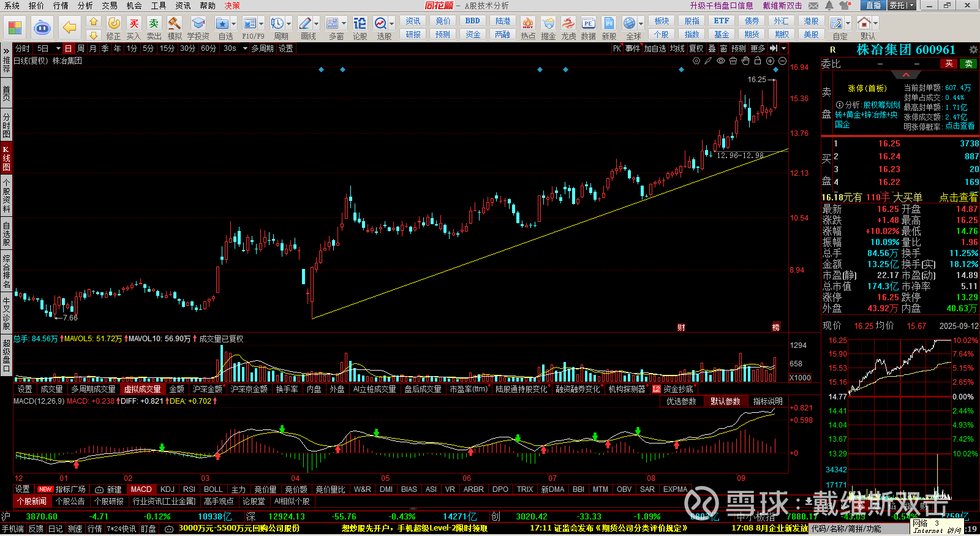980x536 pixels.
Task: Click the yellow up arrow icon
Action: point(94,21)
